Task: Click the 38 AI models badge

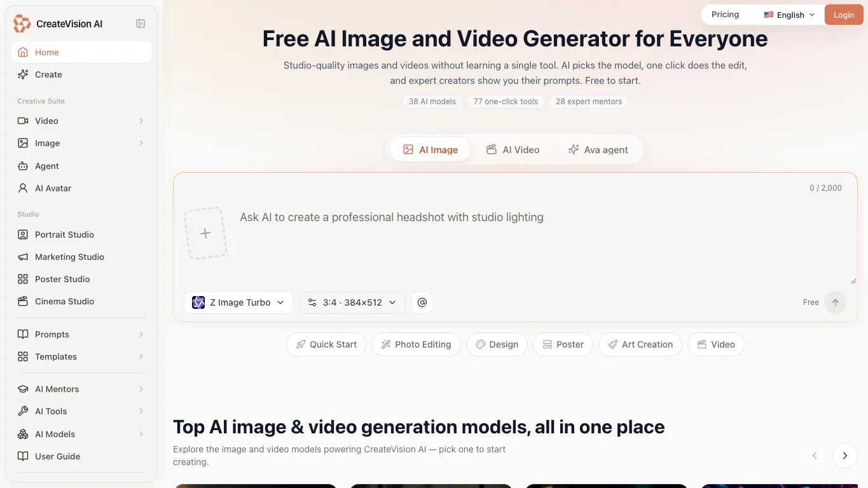Action: [432, 102]
